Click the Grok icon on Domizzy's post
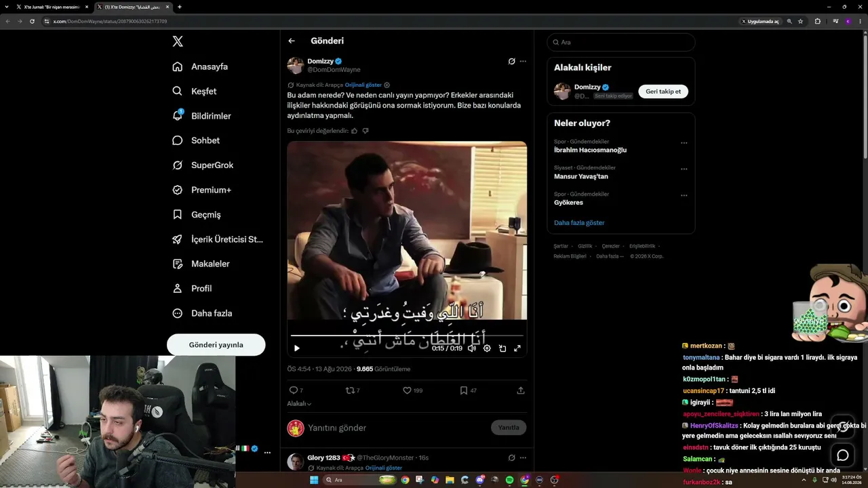 pyautogui.click(x=512, y=61)
